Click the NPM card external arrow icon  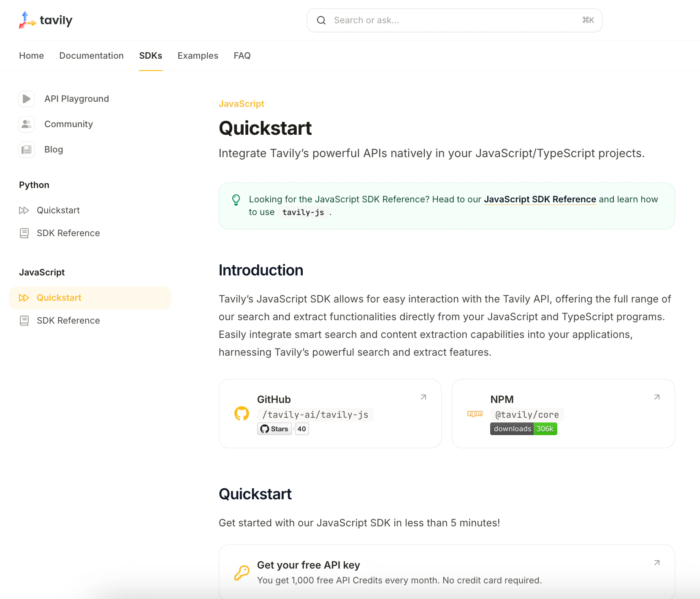[x=657, y=397]
